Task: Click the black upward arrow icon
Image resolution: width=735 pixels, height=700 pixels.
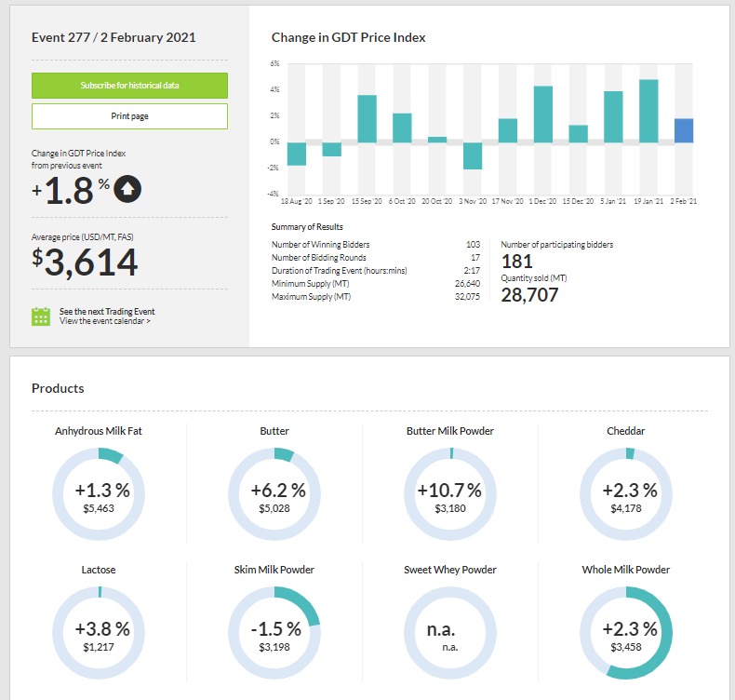Action: click(x=129, y=190)
